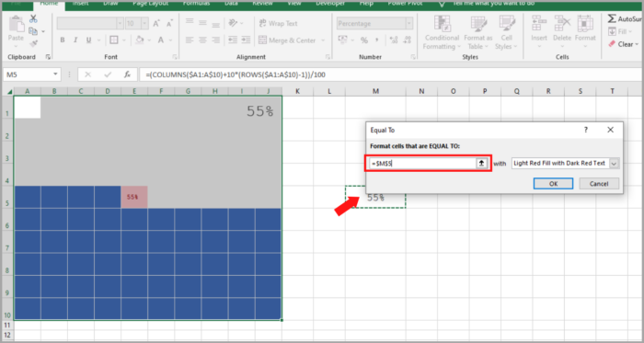This screenshot has height=343, width=644.
Task: Toggle Bold formatting
Action: pyautogui.click(x=63, y=40)
